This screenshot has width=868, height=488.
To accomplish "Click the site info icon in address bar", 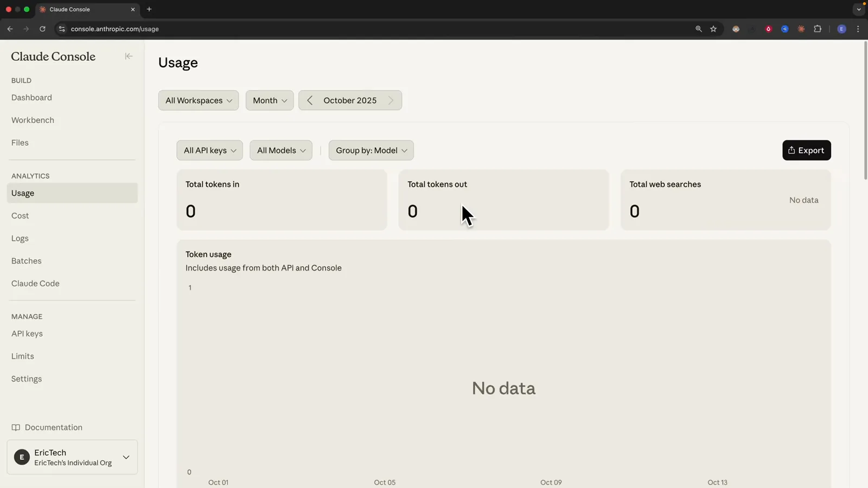I will (x=62, y=29).
